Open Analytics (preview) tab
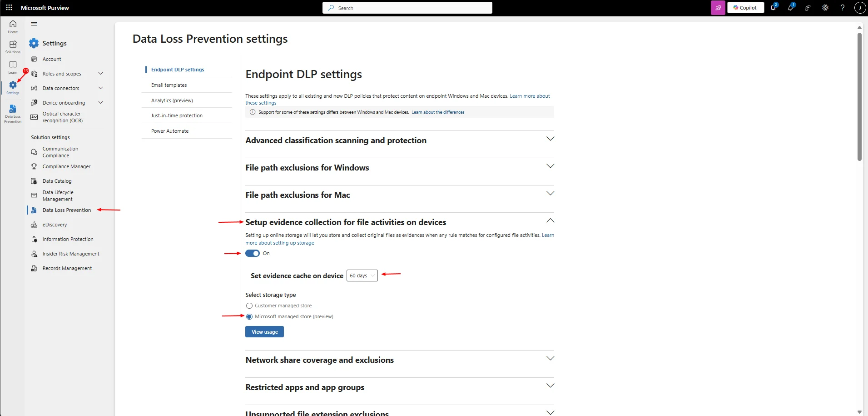868x416 pixels. [x=172, y=100]
